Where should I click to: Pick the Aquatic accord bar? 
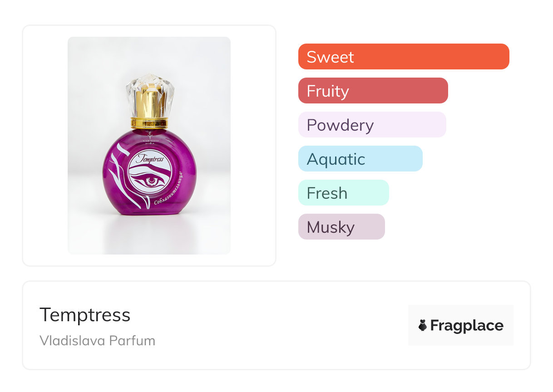[360, 159]
